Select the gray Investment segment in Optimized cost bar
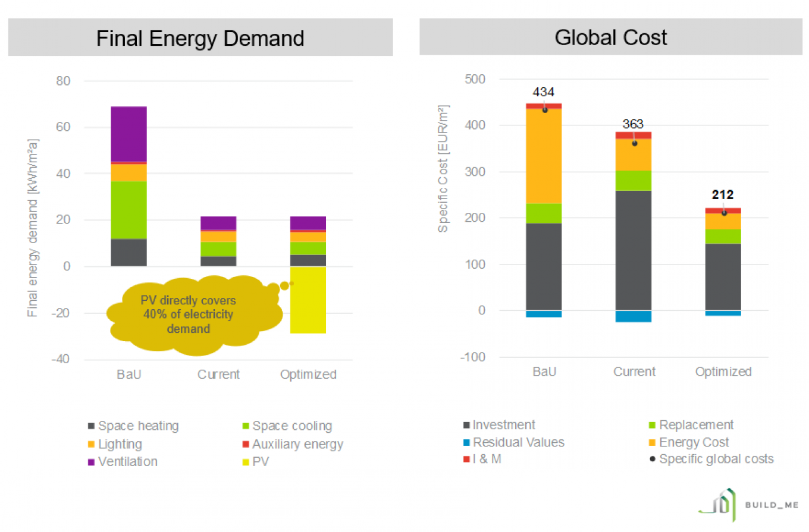The height and width of the screenshot is (532, 809). (723, 277)
